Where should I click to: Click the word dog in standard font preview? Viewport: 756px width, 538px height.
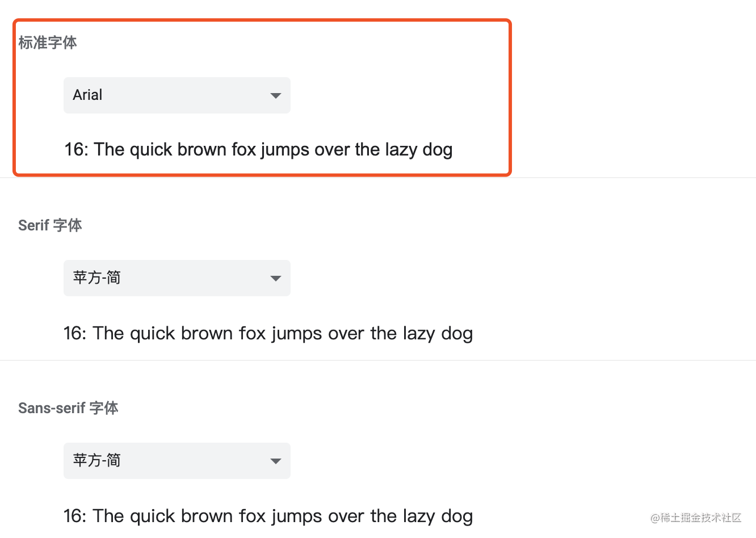tap(438, 151)
